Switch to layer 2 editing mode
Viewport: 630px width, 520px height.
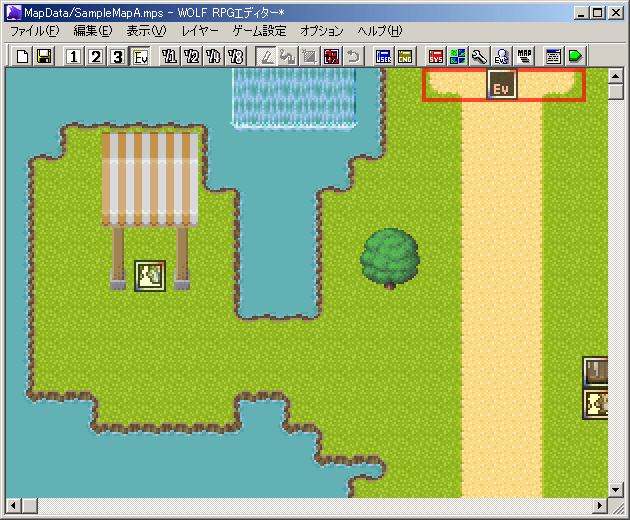(x=96, y=56)
